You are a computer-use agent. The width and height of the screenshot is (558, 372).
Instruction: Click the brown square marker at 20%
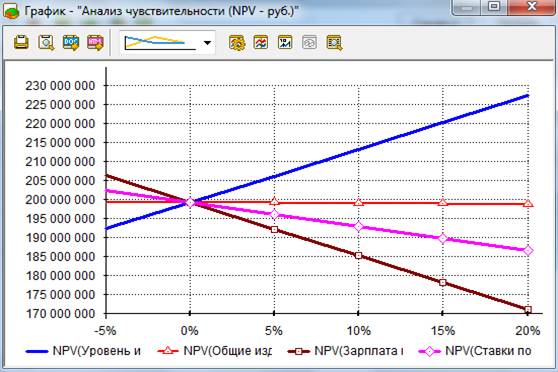528,309
